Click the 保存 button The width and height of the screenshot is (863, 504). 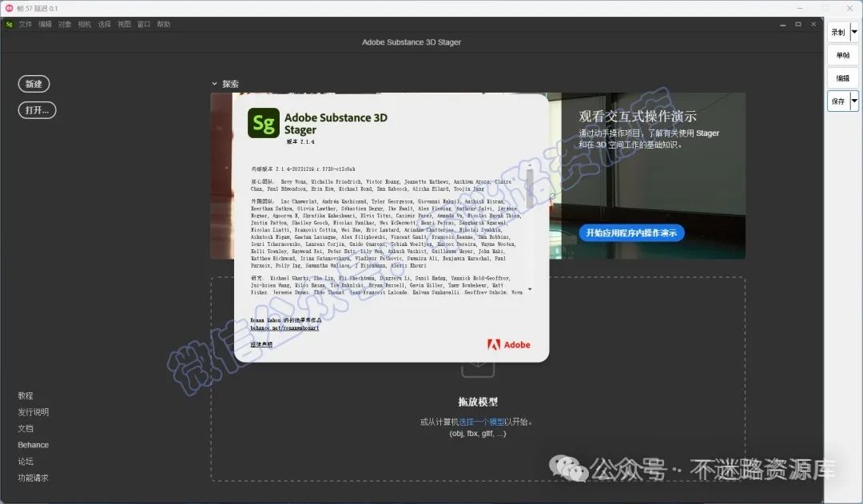tap(838, 101)
